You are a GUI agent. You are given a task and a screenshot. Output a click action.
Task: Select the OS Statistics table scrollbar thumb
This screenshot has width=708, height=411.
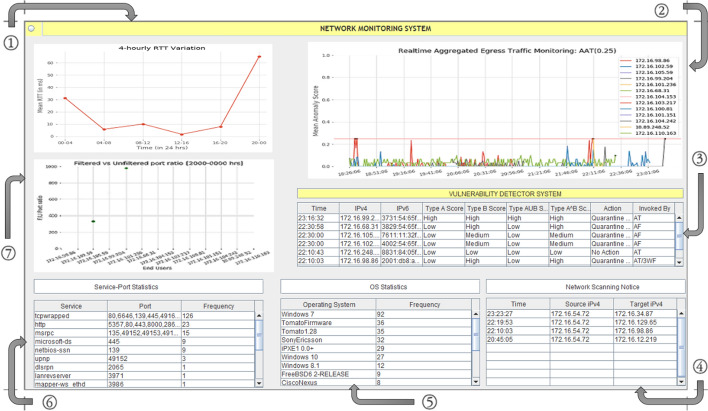(475, 334)
